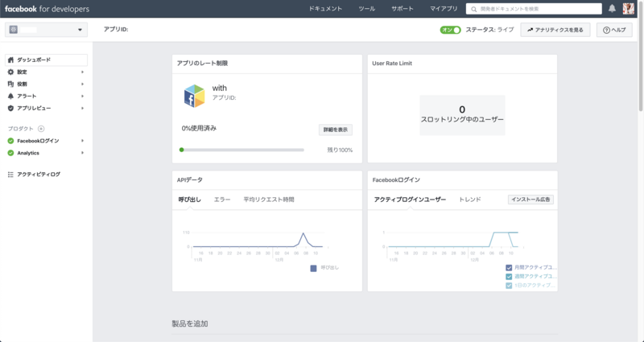644x342 pixels.
Task: Open the ドキュメント top menu
Action: tap(325, 9)
